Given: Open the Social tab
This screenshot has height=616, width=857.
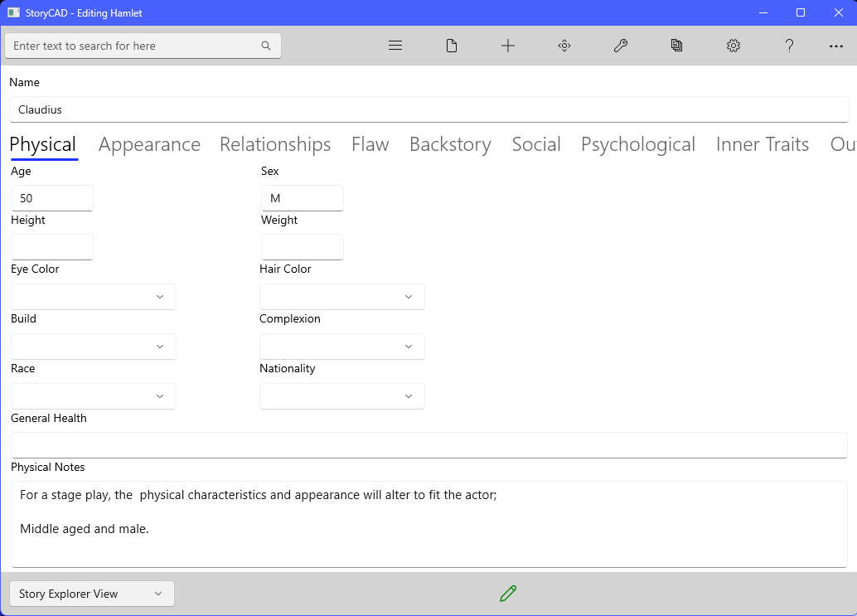Looking at the screenshot, I should click(x=536, y=145).
